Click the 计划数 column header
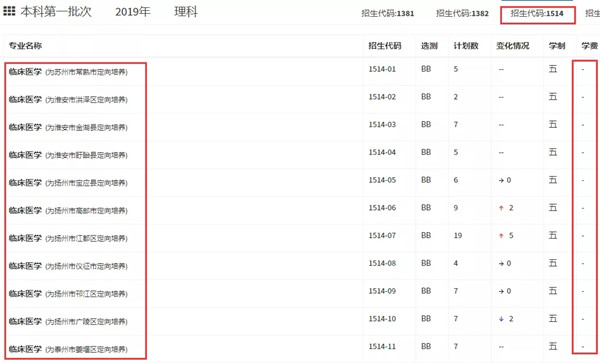600x363 pixels. click(x=466, y=46)
